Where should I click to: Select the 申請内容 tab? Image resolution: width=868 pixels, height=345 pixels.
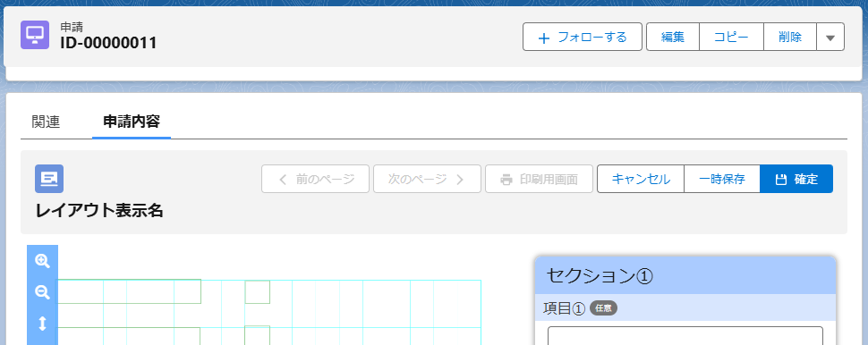[x=132, y=122]
